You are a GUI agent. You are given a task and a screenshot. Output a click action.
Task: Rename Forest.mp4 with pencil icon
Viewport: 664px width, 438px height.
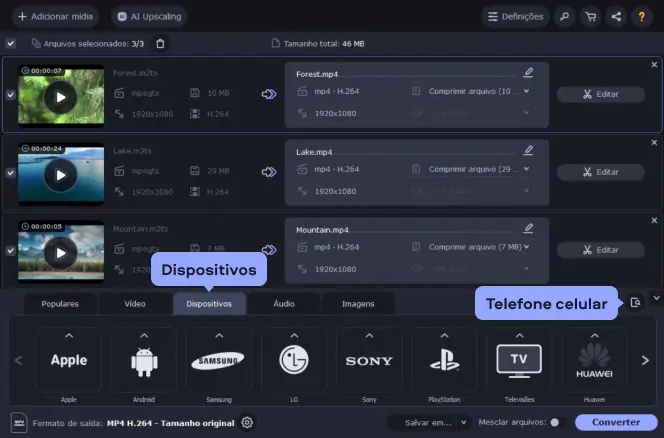pyautogui.click(x=528, y=72)
